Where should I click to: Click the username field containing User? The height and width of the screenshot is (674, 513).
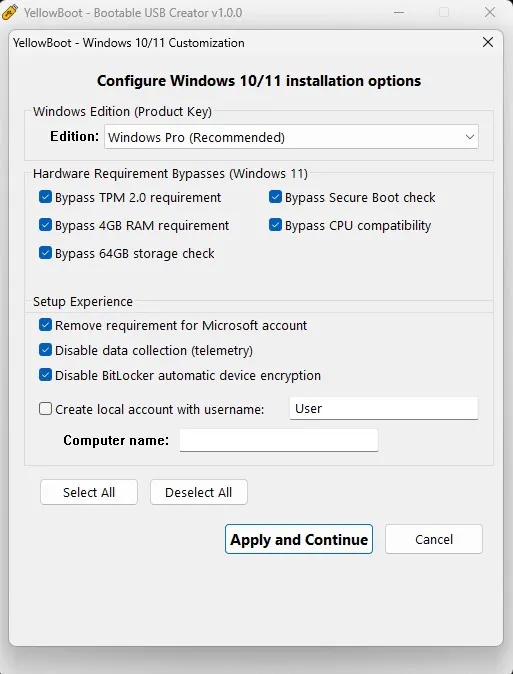(x=384, y=408)
